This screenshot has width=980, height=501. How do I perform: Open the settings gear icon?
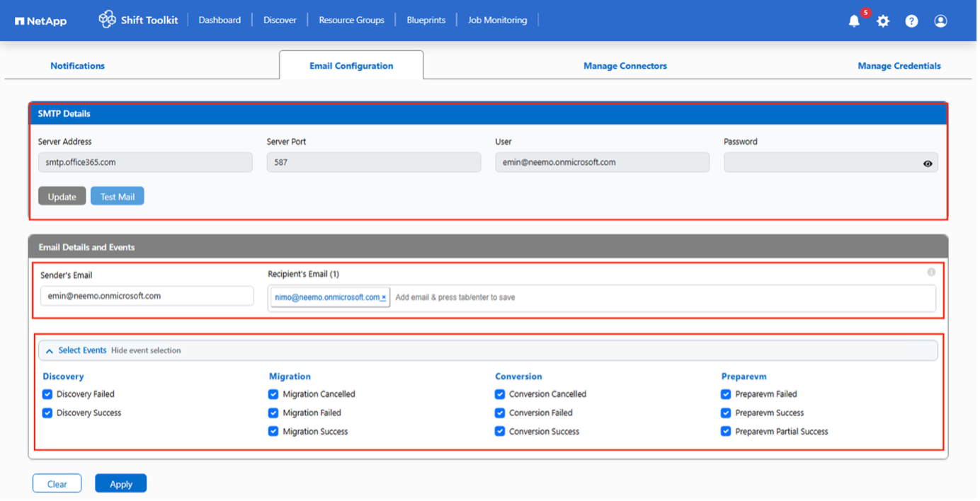(x=882, y=21)
